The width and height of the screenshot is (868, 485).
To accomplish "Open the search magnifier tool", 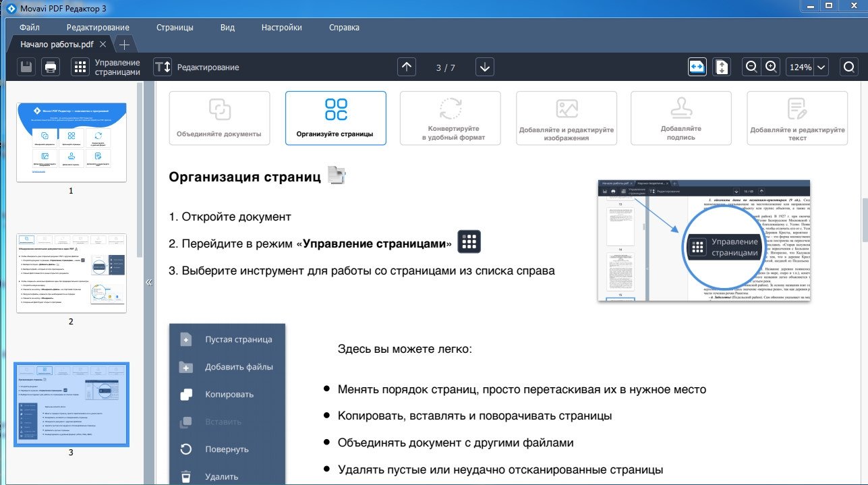I will coord(849,67).
